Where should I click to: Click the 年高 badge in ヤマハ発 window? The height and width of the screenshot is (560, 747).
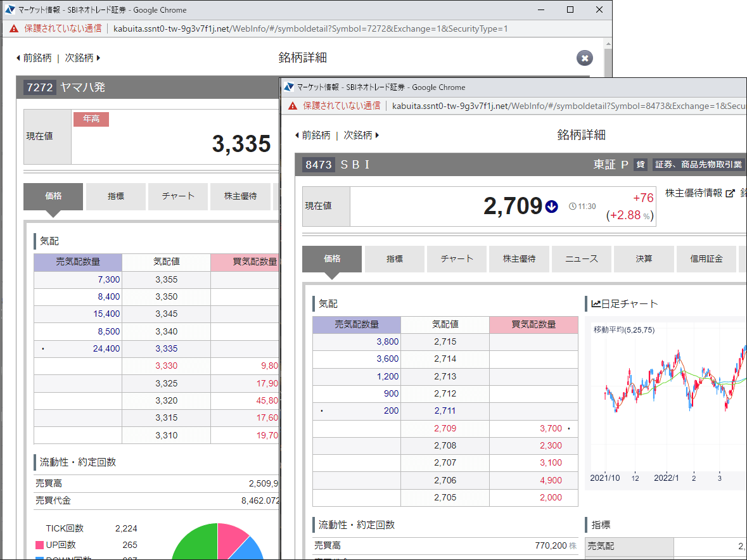click(x=91, y=119)
